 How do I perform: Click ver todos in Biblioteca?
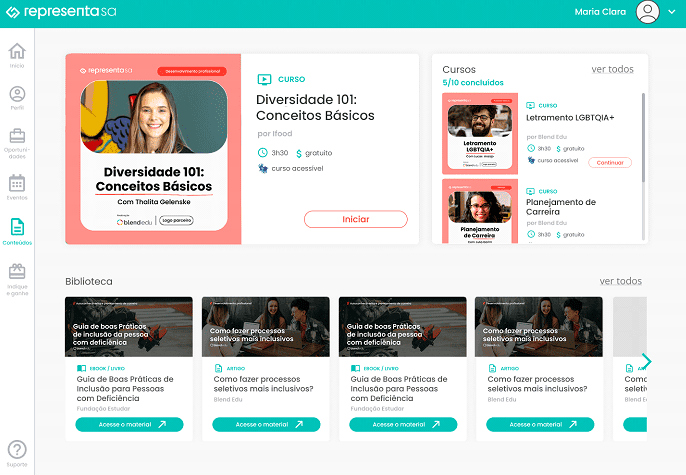pos(620,281)
